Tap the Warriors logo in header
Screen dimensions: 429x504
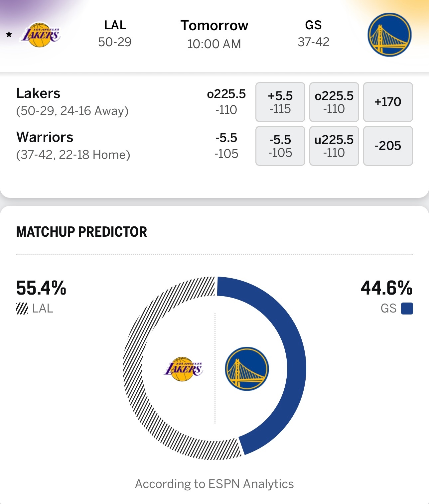click(389, 35)
